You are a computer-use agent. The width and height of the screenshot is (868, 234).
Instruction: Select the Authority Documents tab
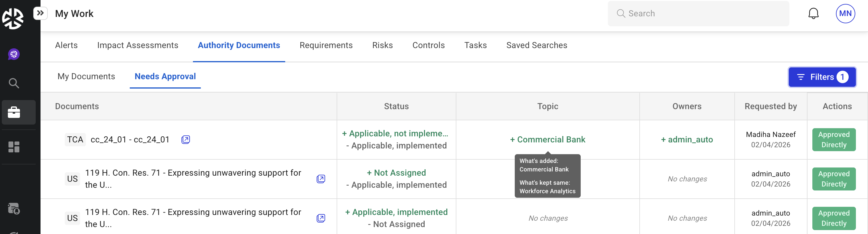pos(239,45)
